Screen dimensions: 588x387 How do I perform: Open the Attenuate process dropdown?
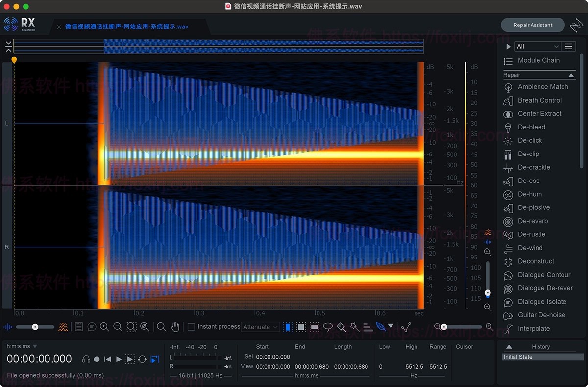[260, 327]
